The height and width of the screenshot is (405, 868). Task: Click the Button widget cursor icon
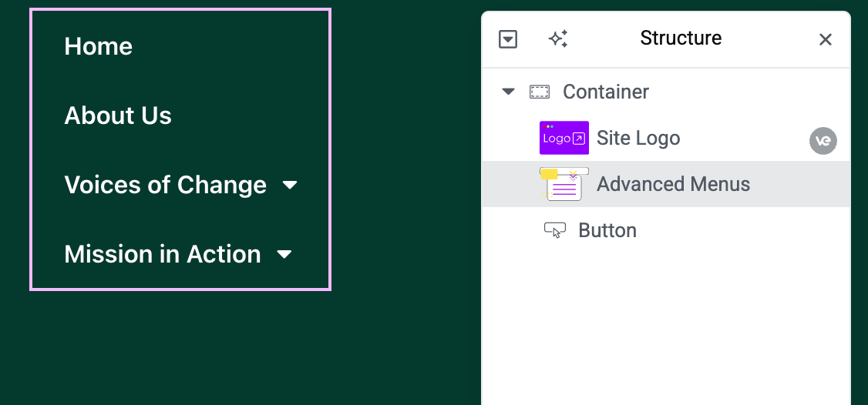pyautogui.click(x=555, y=230)
